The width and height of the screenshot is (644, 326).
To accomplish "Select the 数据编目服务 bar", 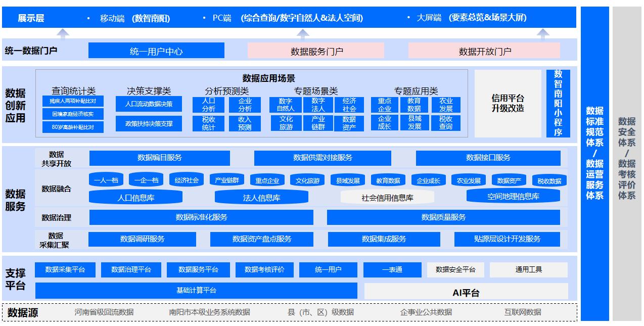I will (x=159, y=158).
